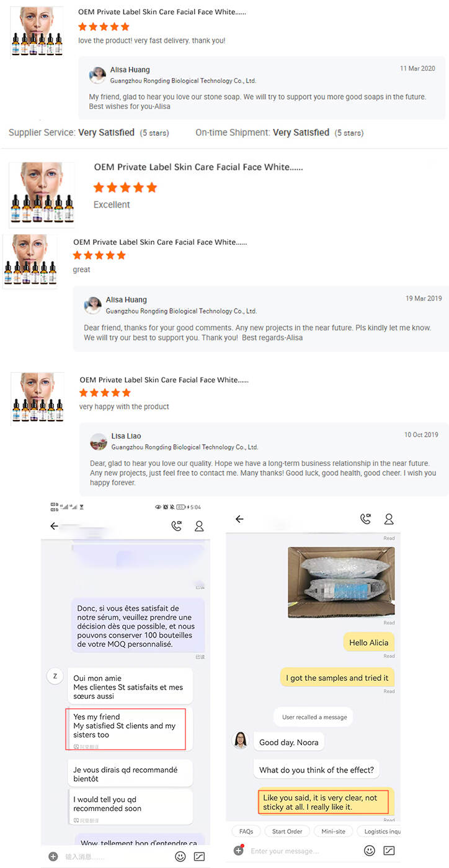Viewport: 449px width, 868px height.
Task: Start a call from left chat header
Action: 177,526
